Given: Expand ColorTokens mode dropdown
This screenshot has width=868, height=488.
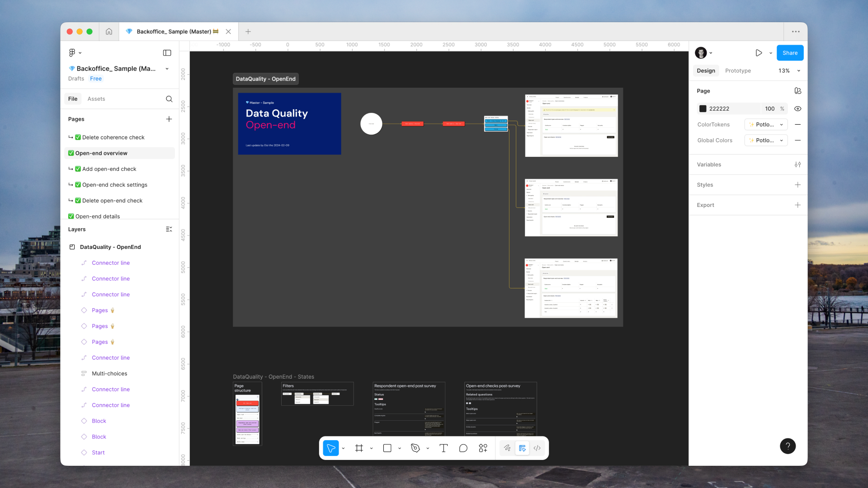Looking at the screenshot, I should 766,124.
